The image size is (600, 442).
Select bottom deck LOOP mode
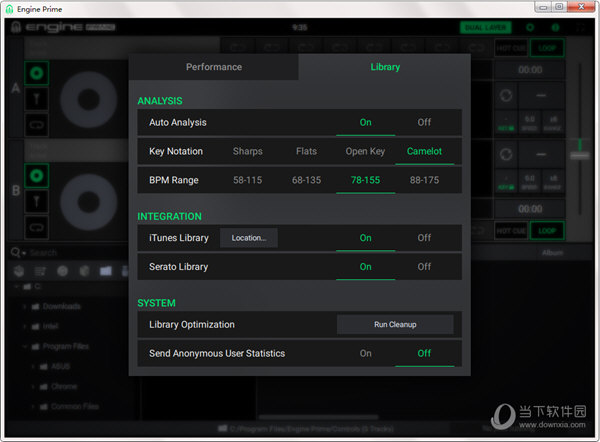click(547, 231)
